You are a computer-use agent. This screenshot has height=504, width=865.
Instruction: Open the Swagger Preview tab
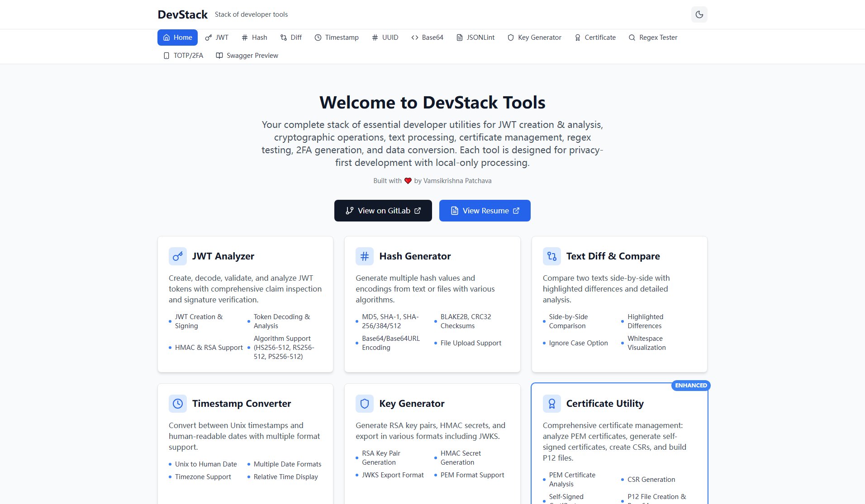coord(247,56)
